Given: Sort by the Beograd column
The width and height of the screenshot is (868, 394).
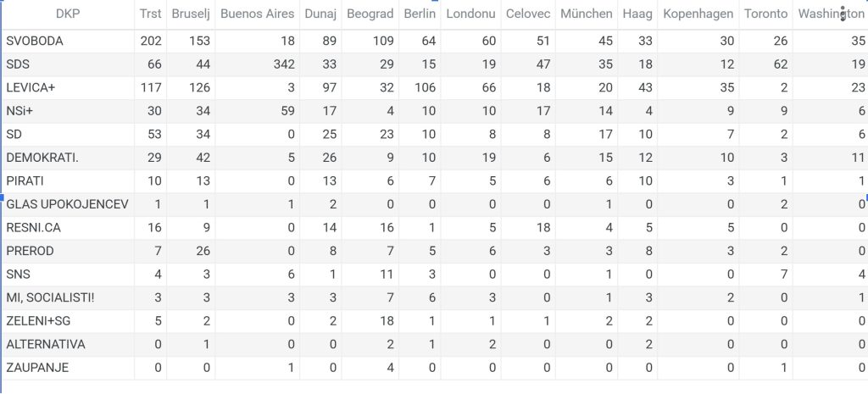Looking at the screenshot, I should point(370,14).
